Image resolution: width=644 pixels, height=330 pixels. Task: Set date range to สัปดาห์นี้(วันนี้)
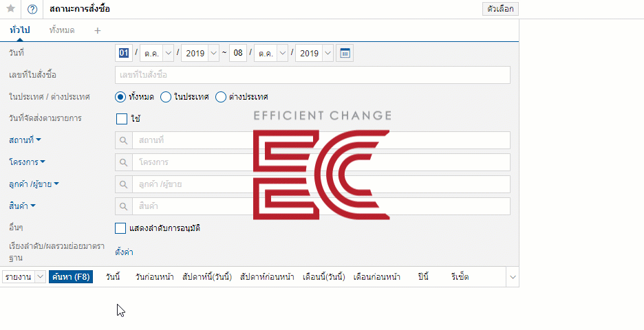coord(207,277)
